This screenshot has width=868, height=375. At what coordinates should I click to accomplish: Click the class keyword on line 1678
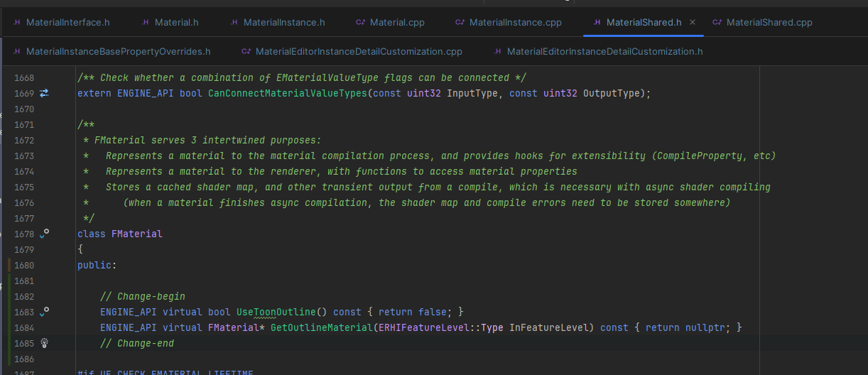(92, 234)
